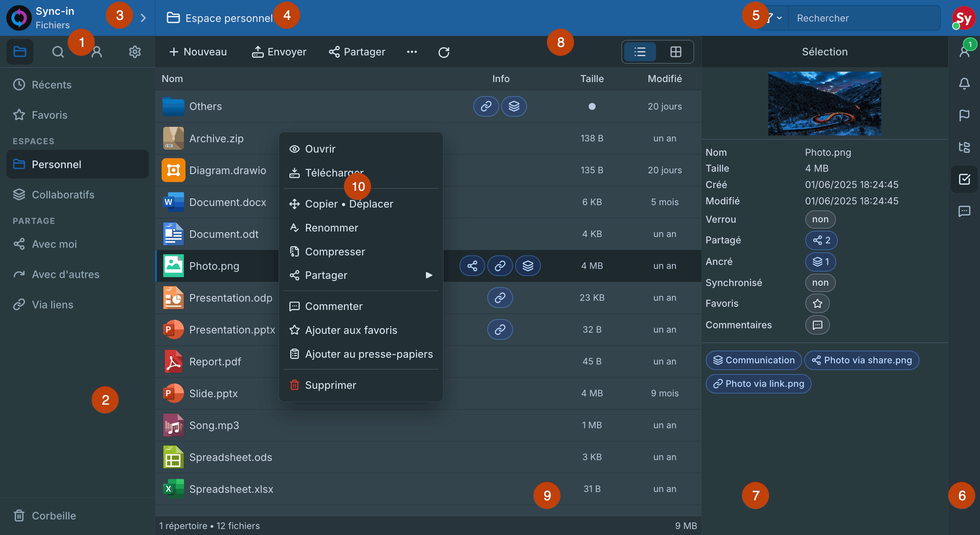The image size is (980, 535).
Task: Expand the sidebar chevron next to Sync-in
Action: pyautogui.click(x=143, y=18)
